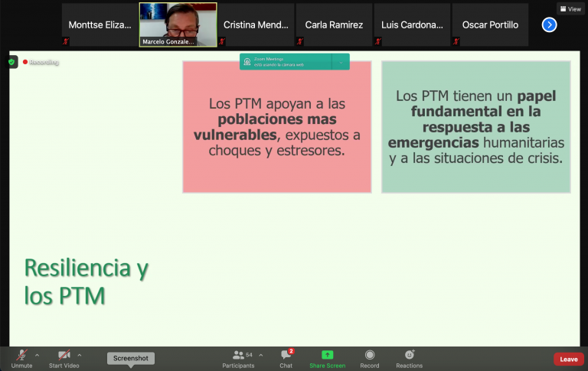This screenshot has height=371, width=588.
Task: Click the red Recording indicator dot
Action: (x=25, y=61)
